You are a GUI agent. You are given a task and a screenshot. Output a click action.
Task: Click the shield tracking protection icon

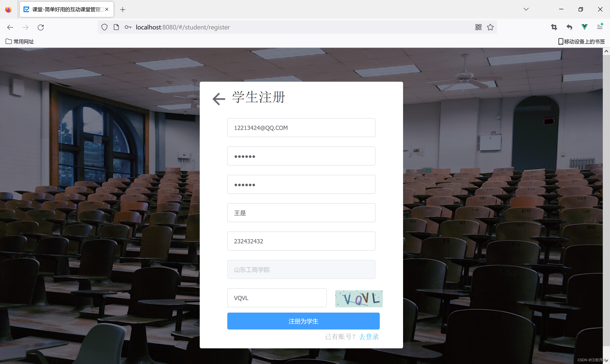[104, 27]
